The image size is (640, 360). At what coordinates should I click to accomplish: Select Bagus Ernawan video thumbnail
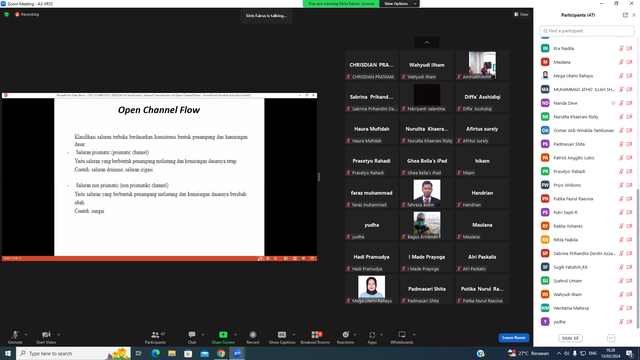click(x=427, y=225)
